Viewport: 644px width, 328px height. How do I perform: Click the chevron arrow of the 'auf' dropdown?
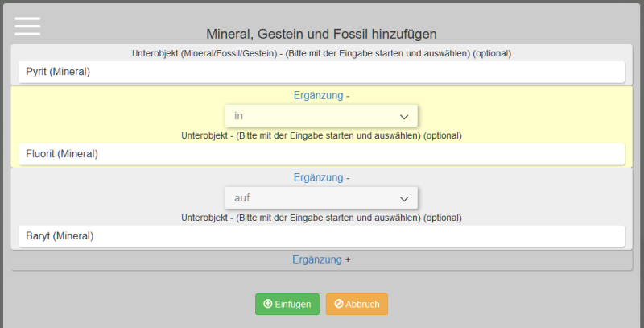(404, 198)
